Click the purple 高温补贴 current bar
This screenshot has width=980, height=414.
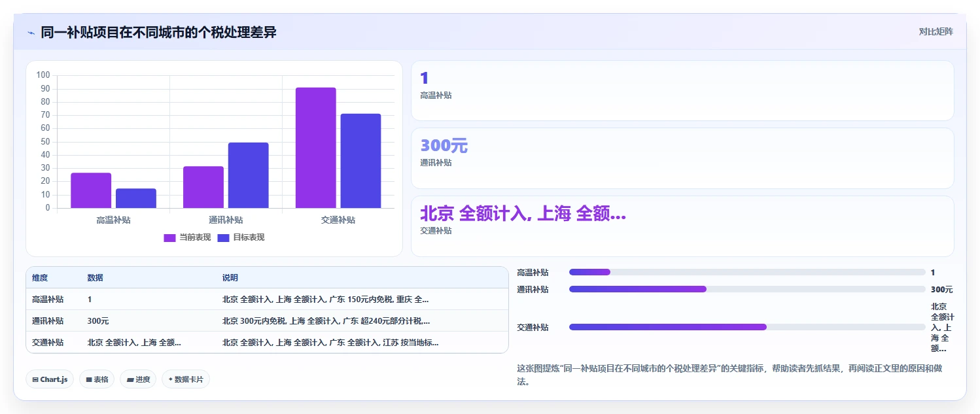point(91,190)
